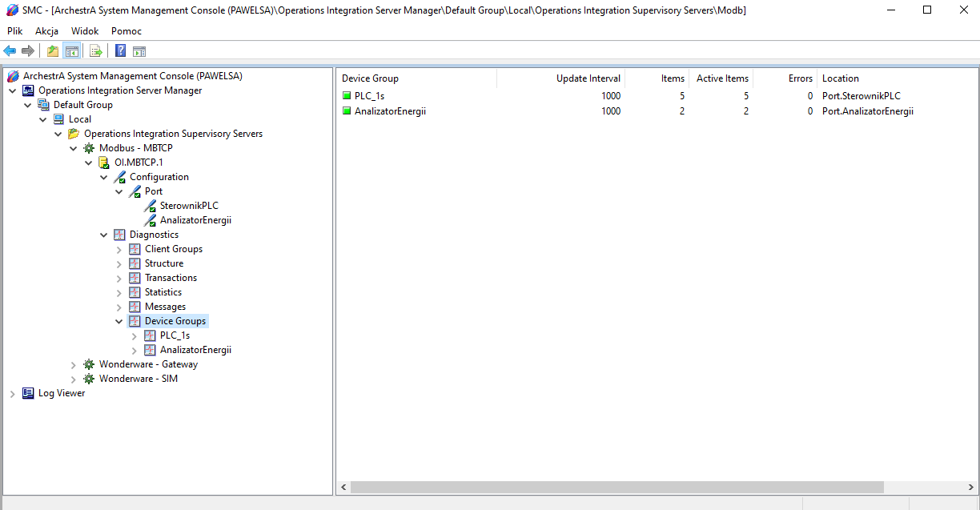Open the Pomoc menu

pos(127,30)
